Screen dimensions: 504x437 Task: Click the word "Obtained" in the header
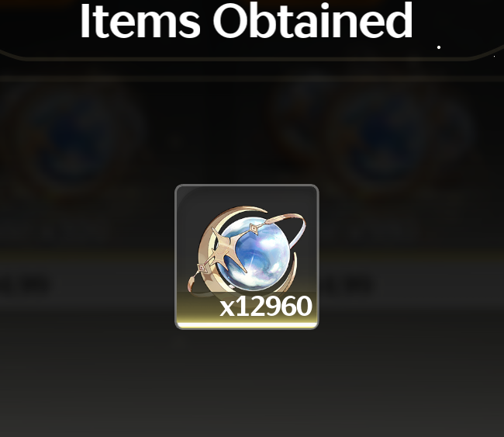coord(312,21)
